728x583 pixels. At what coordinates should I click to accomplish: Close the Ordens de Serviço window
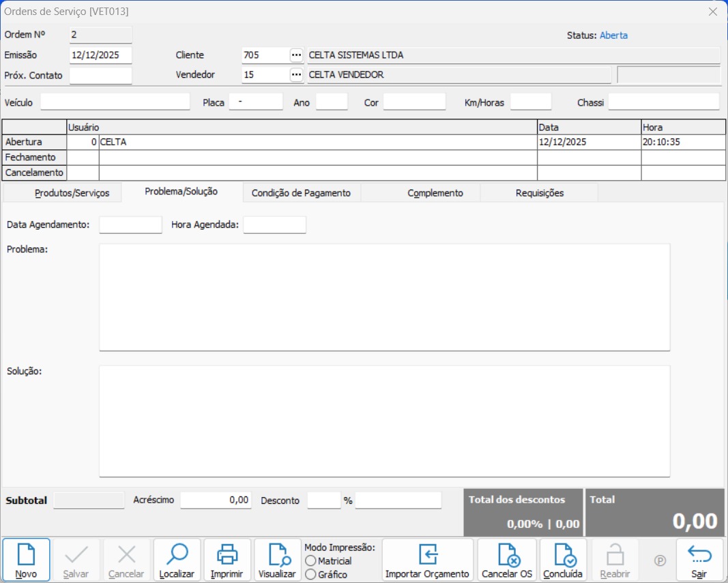coord(712,12)
